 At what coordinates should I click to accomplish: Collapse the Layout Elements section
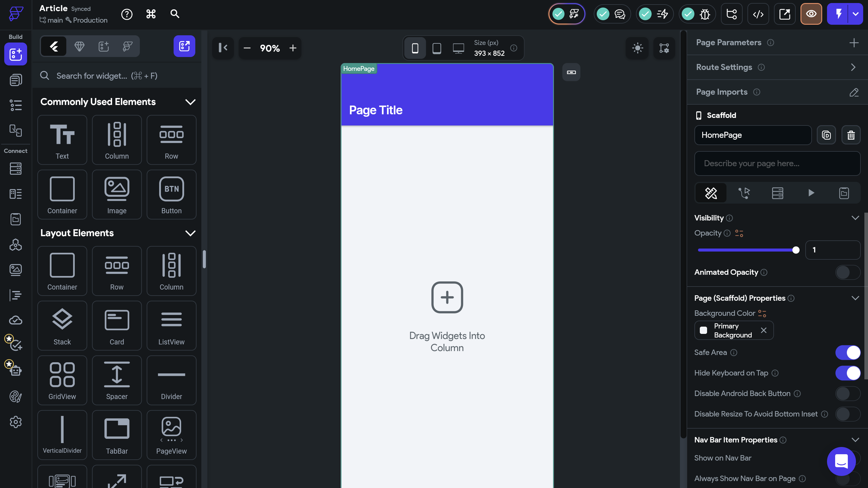(190, 233)
